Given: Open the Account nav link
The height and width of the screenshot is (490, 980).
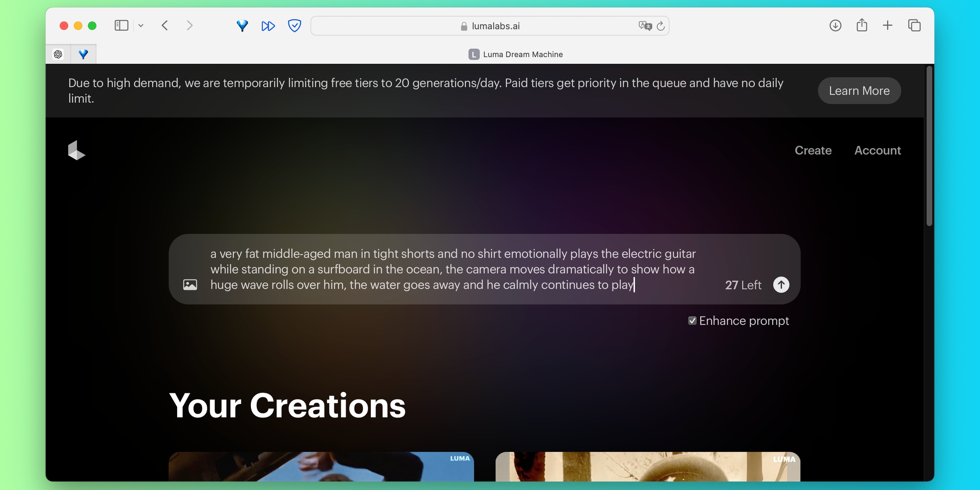Looking at the screenshot, I should (877, 151).
